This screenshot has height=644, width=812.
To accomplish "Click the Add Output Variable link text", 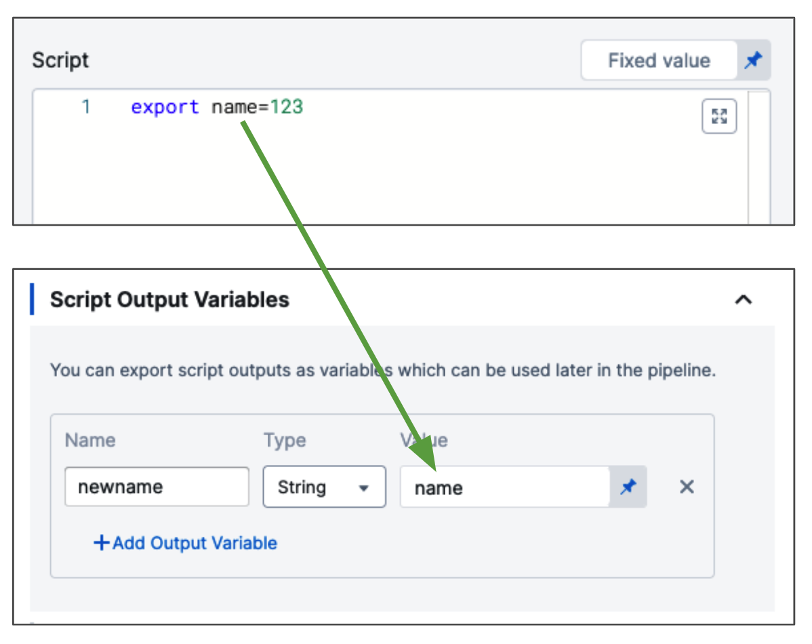I will (195, 543).
